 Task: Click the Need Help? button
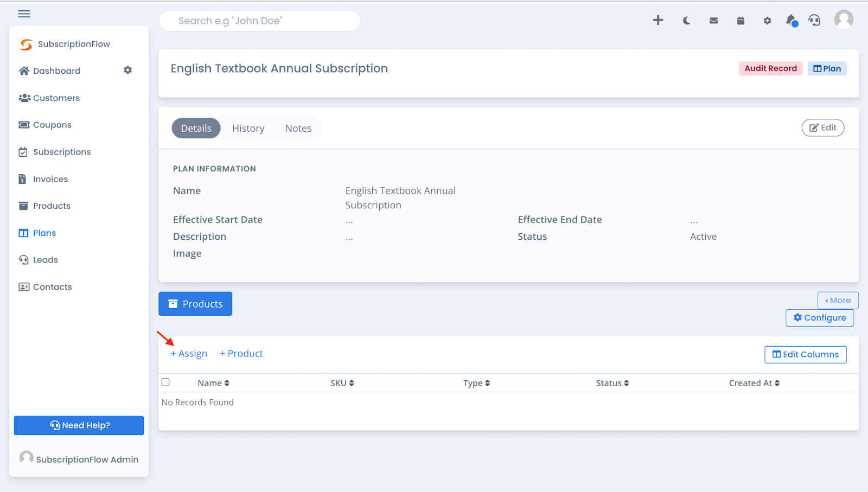pos(79,425)
